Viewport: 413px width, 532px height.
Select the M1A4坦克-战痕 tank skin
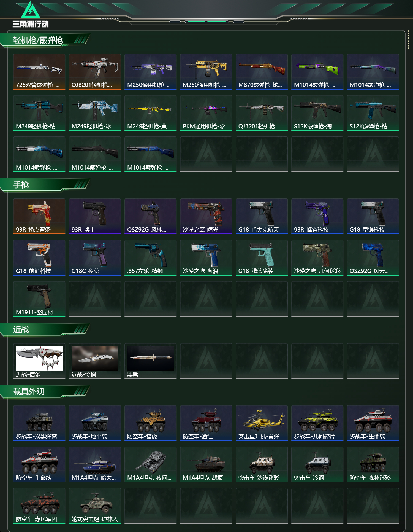(x=206, y=464)
